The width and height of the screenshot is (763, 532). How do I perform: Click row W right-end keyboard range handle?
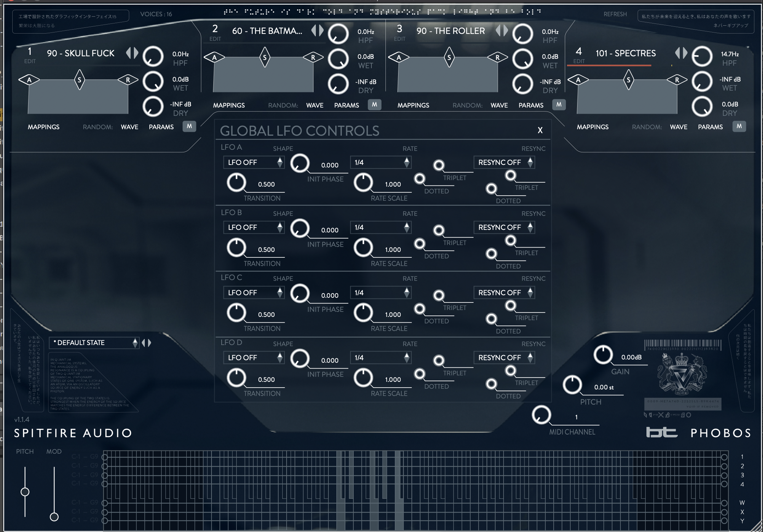[x=724, y=503]
